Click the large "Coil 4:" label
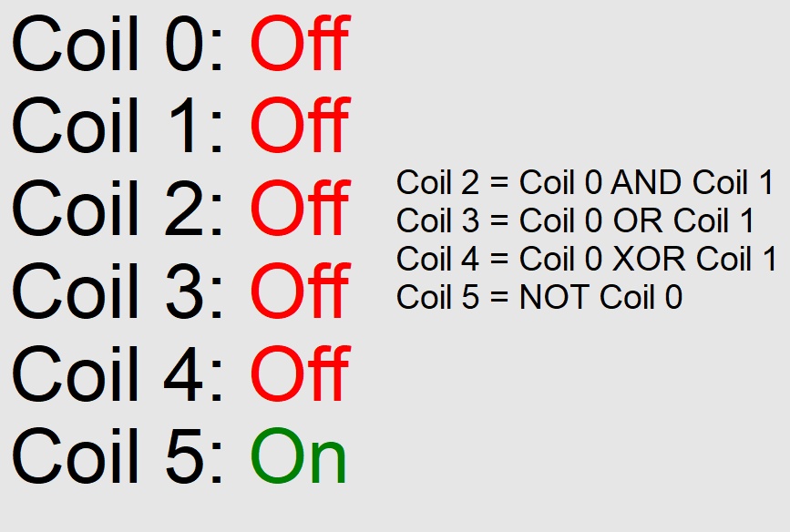Image resolution: width=790 pixels, height=532 pixels. click(x=117, y=375)
